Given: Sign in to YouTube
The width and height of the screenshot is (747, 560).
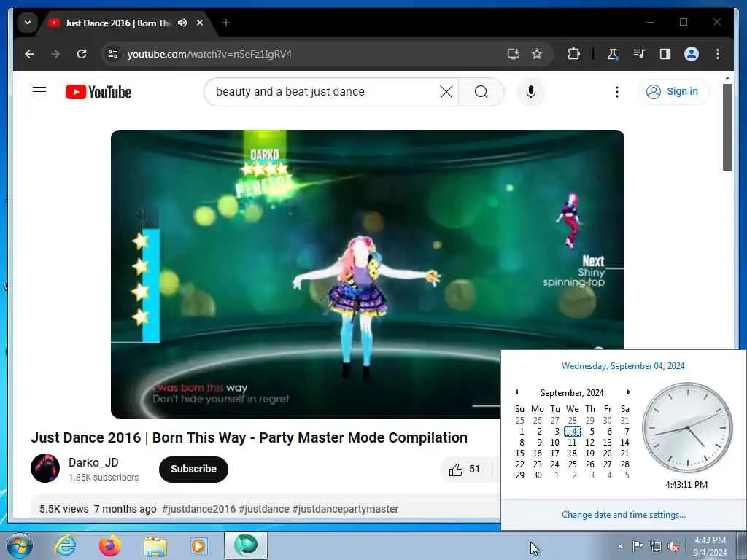Looking at the screenshot, I should pyautogui.click(x=673, y=91).
